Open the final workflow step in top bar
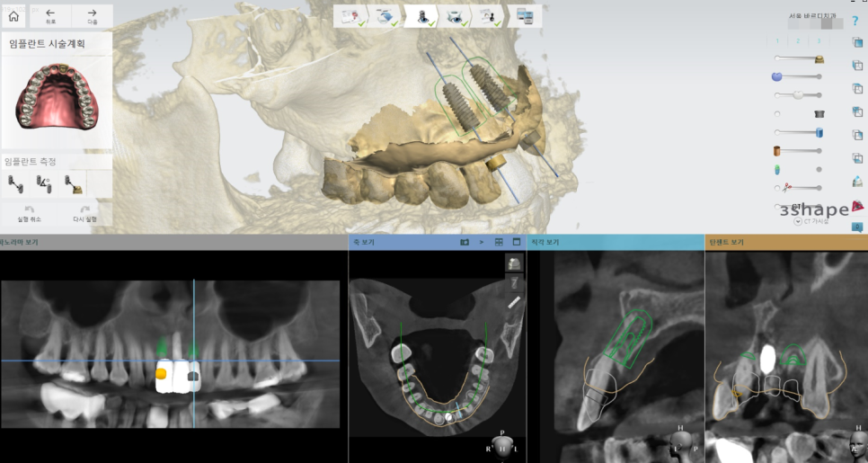This screenshot has width=868, height=463. pyautogui.click(x=524, y=16)
